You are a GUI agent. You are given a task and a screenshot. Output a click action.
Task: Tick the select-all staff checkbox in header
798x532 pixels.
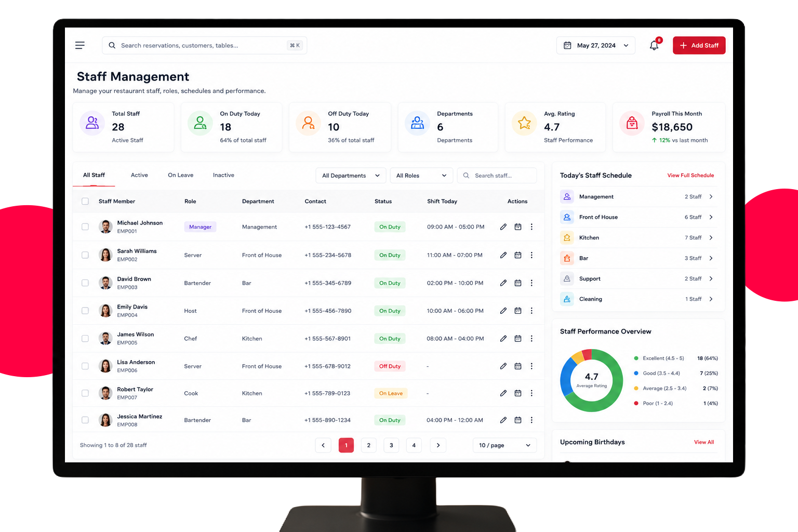coord(85,202)
